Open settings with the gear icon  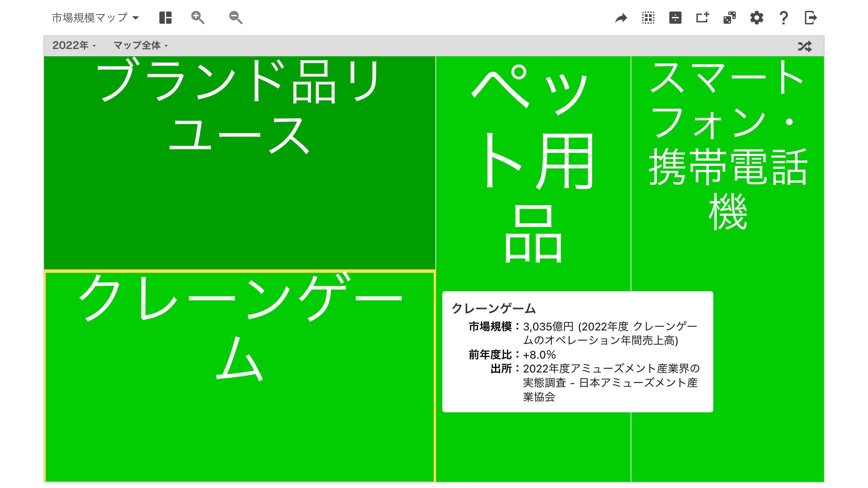[x=757, y=18]
